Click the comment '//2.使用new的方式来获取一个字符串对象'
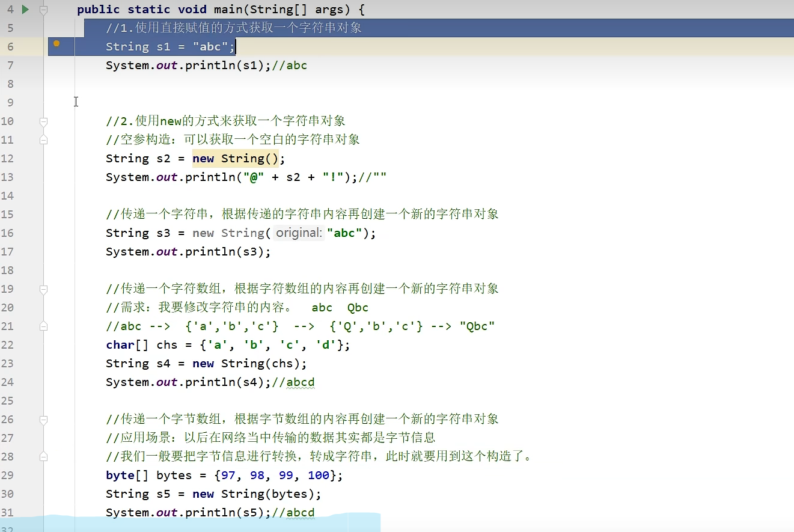 (x=225, y=121)
